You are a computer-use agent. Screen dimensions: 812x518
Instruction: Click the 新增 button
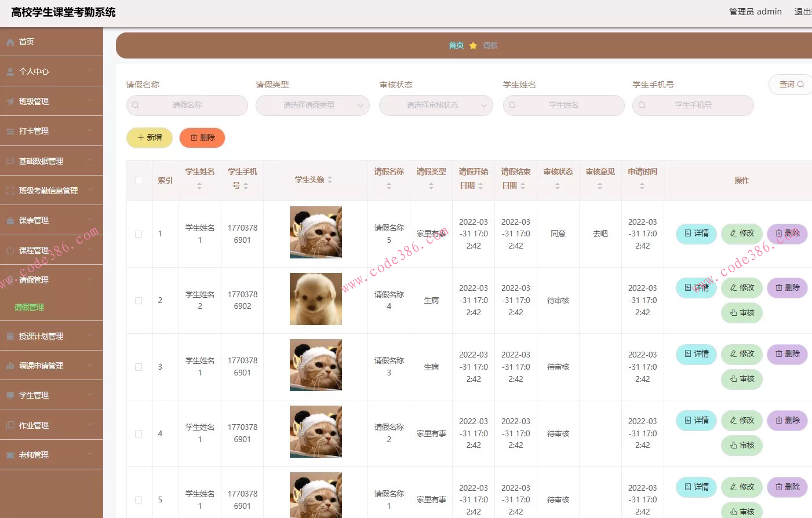pos(150,138)
